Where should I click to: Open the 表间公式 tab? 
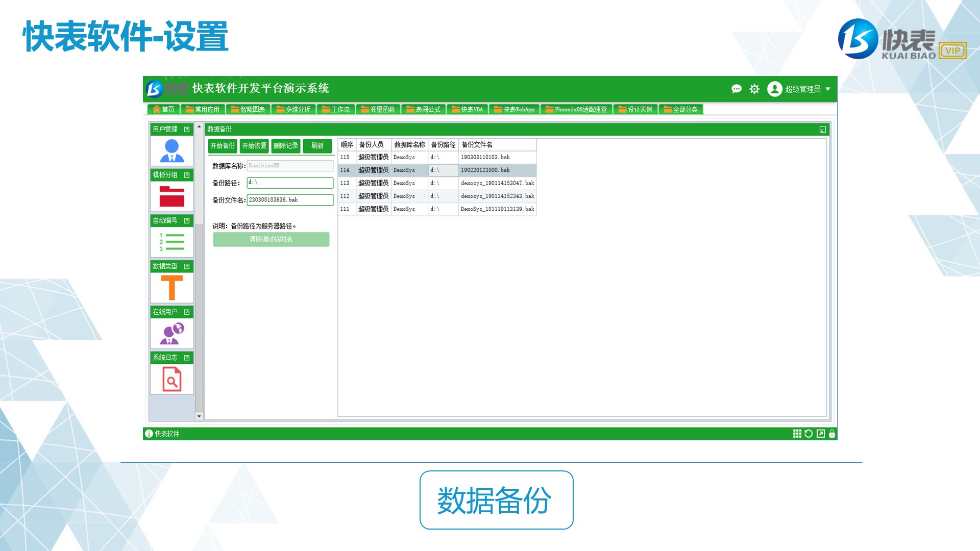point(423,109)
